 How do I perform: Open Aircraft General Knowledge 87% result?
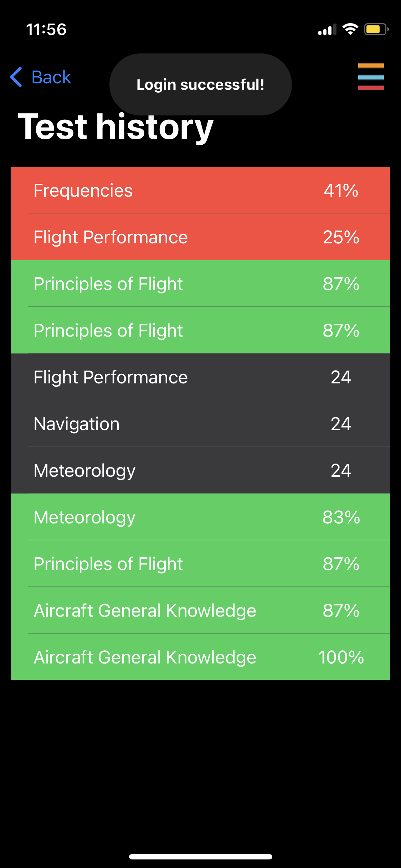(200, 610)
